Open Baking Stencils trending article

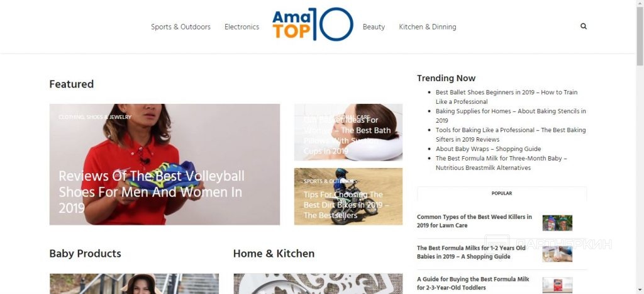click(x=511, y=116)
